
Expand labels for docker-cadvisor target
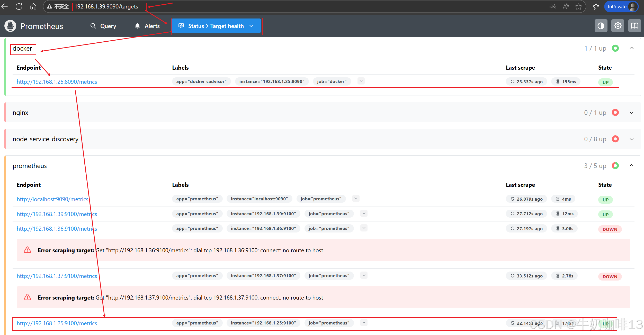pyautogui.click(x=361, y=81)
